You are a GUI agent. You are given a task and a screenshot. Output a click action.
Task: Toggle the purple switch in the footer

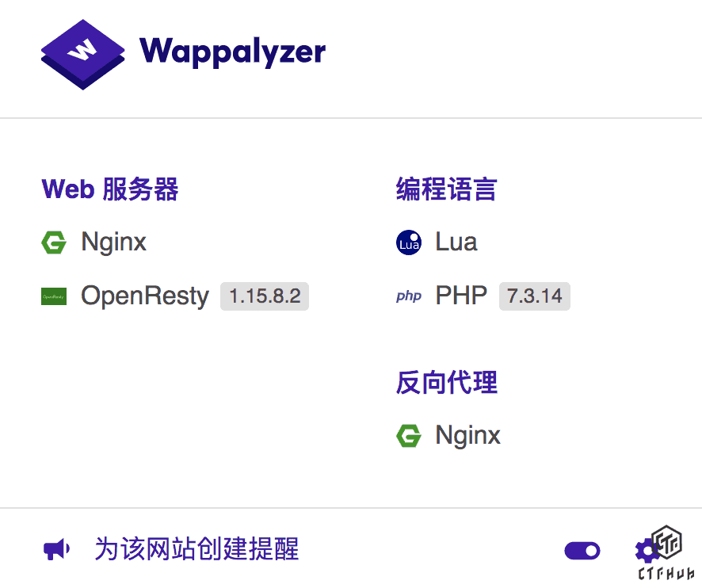pyautogui.click(x=582, y=551)
